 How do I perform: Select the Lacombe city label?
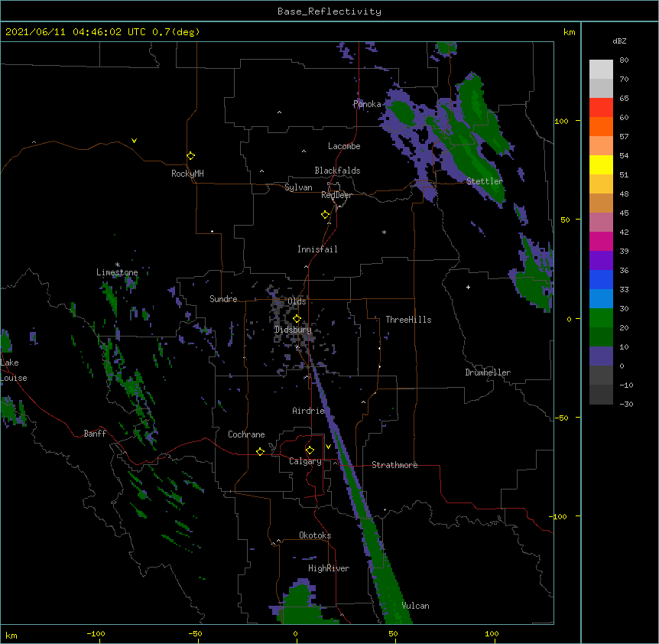pyautogui.click(x=344, y=146)
